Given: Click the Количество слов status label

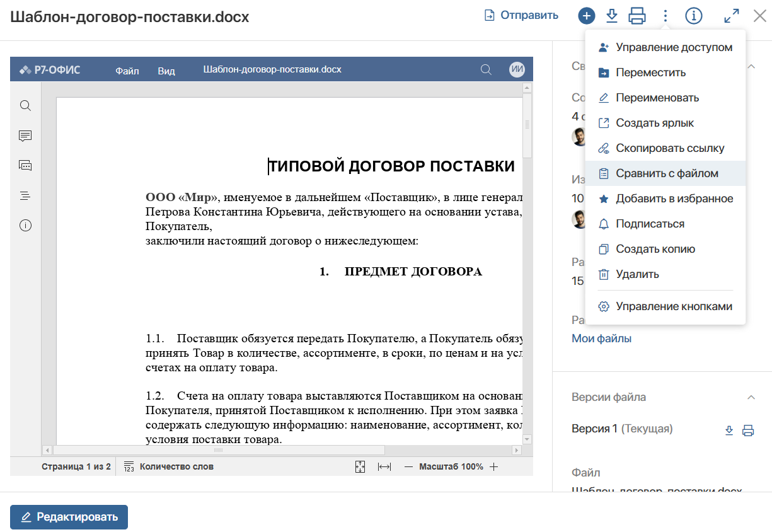Looking at the screenshot, I should click(x=176, y=466).
